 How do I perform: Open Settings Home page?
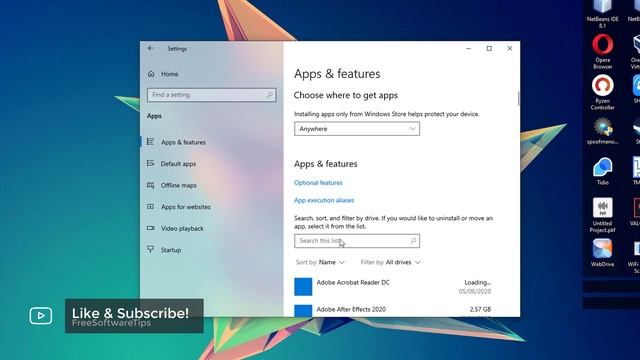click(169, 74)
